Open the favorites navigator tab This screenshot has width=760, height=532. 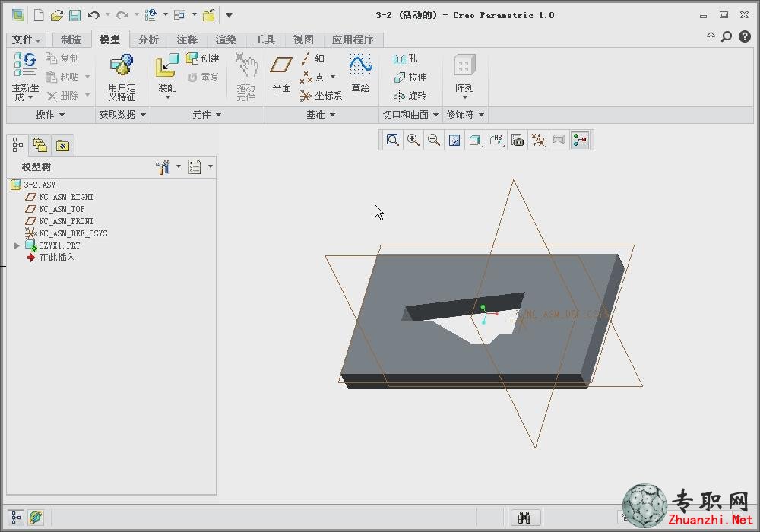pyautogui.click(x=62, y=145)
